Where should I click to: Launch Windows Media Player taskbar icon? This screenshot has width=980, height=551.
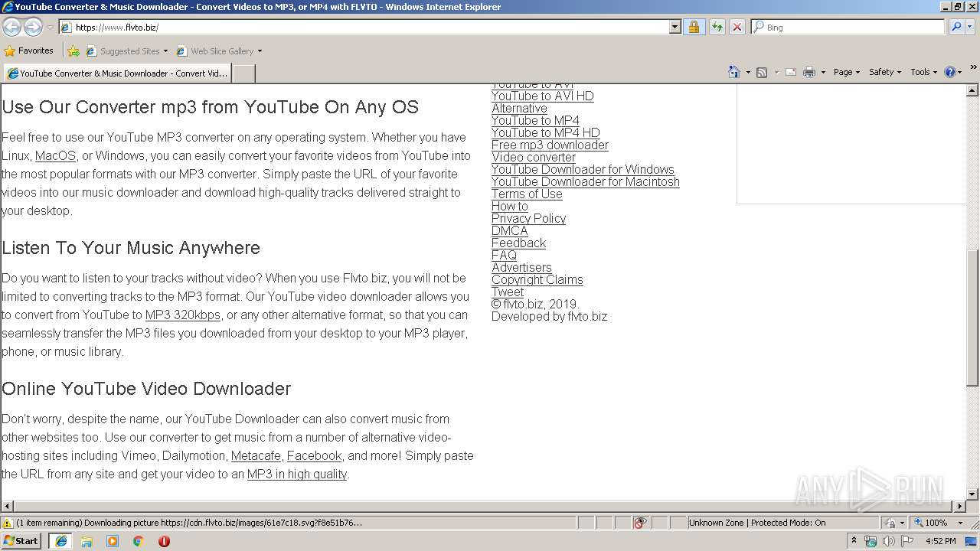[113, 541]
